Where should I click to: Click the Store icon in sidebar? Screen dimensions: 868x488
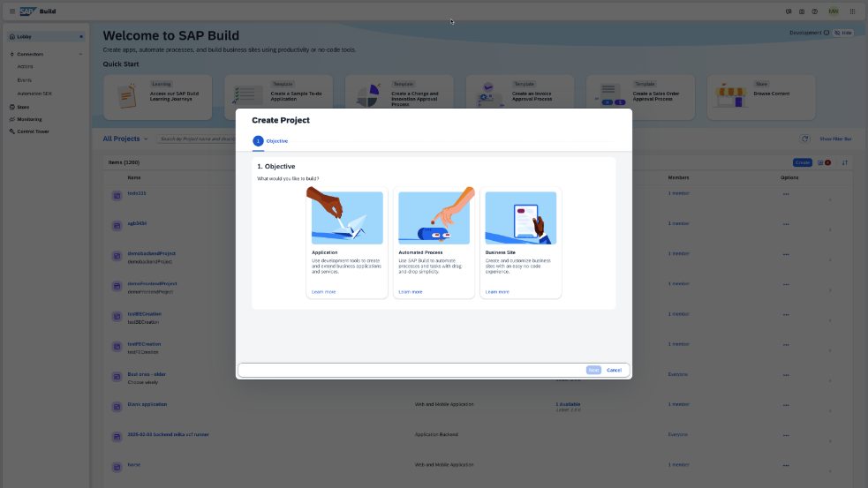point(12,107)
